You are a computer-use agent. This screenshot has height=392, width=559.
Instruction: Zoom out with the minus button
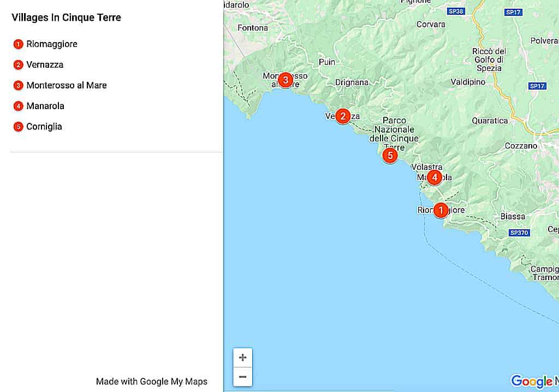[x=242, y=377]
